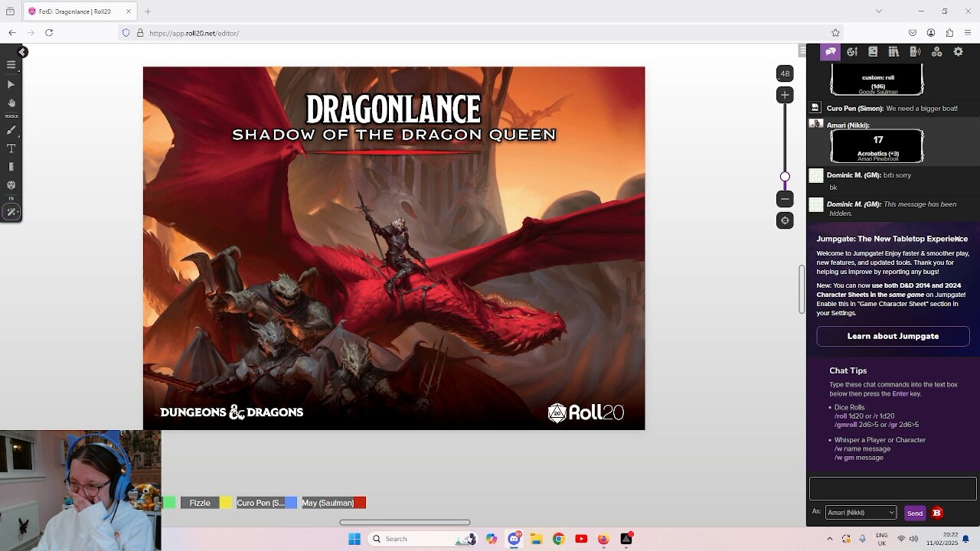Choose the Select arrow tool
The image size is (980, 551).
[x=11, y=84]
